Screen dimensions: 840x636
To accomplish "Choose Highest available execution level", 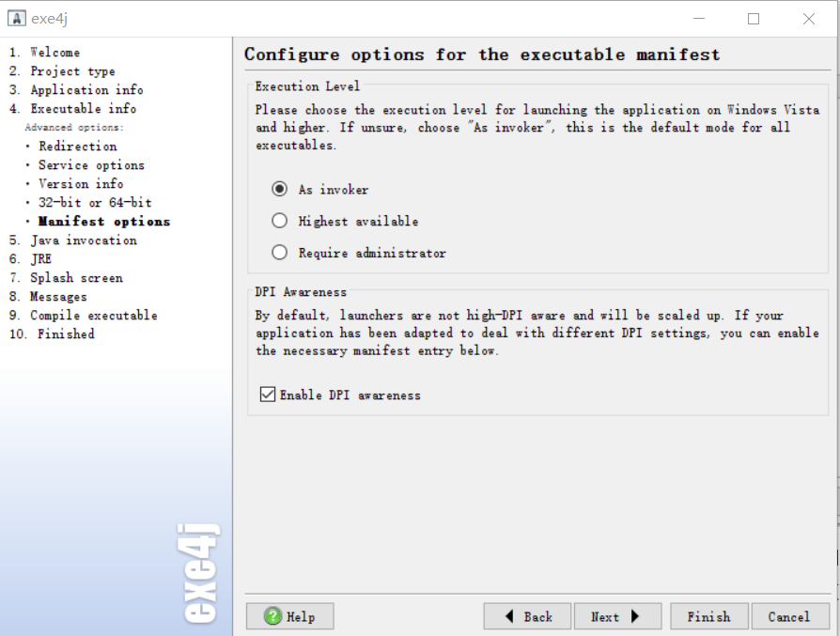I will point(280,221).
